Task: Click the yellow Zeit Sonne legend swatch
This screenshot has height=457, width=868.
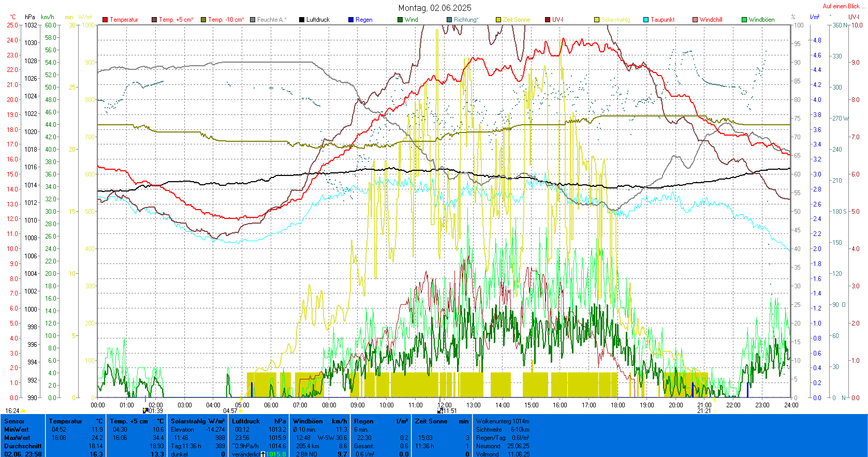Action: point(498,20)
